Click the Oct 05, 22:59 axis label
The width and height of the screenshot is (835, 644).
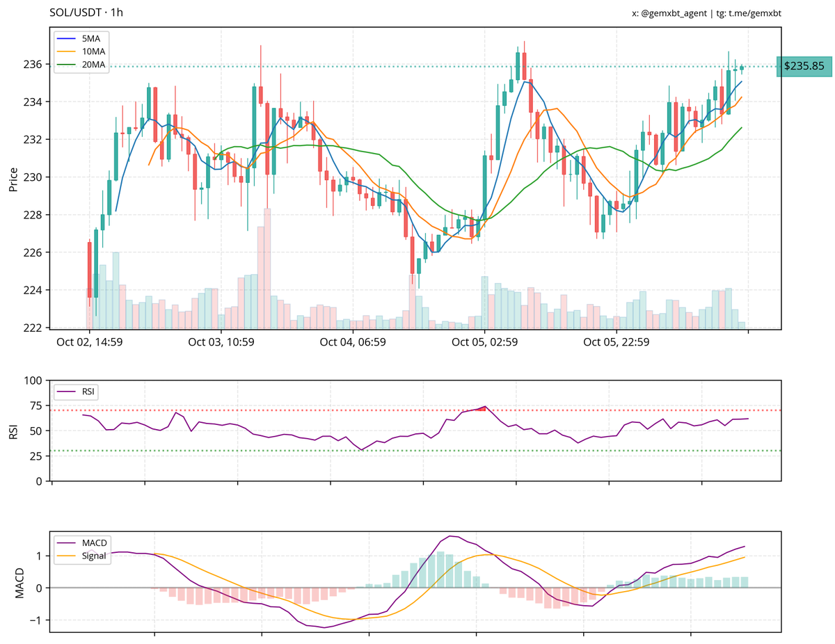617,342
